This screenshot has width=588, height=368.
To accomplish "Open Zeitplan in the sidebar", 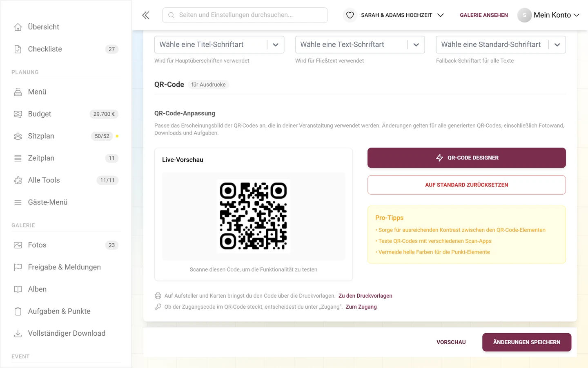I will pos(66,158).
